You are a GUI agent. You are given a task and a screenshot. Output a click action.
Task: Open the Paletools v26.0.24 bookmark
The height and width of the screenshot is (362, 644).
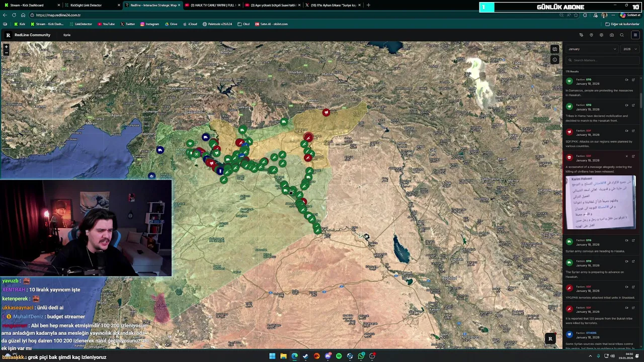point(217,24)
